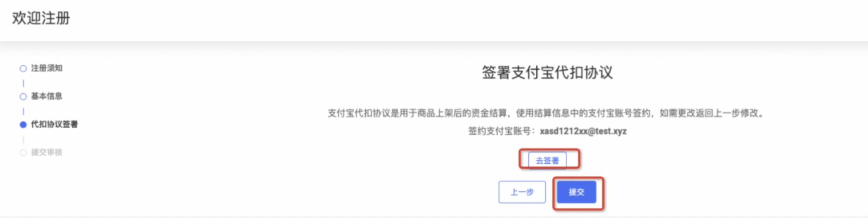Submit using the blue 提交 button
The height and width of the screenshot is (218, 868).
click(x=576, y=192)
